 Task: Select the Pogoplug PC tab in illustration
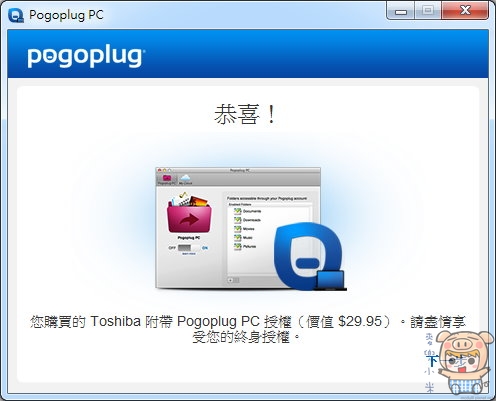tap(167, 179)
